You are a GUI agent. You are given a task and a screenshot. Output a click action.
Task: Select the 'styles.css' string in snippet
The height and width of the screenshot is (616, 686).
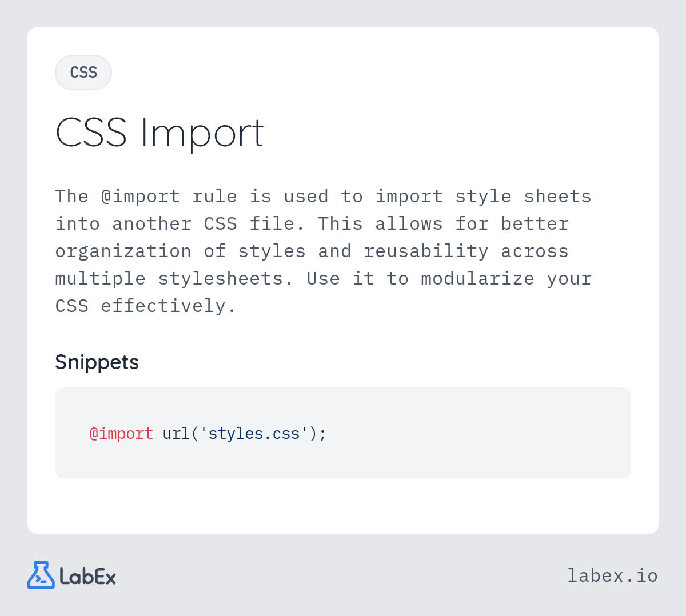[x=254, y=434]
